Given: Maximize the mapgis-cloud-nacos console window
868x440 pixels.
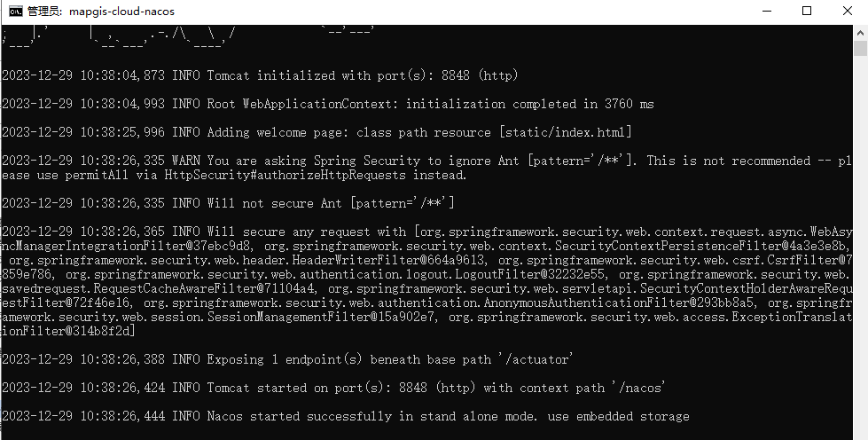Looking at the screenshot, I should [x=807, y=11].
